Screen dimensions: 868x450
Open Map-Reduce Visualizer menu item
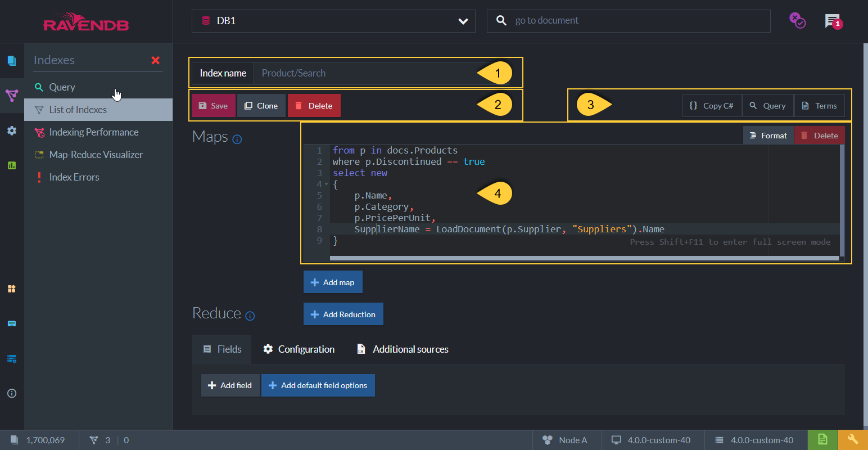98,155
